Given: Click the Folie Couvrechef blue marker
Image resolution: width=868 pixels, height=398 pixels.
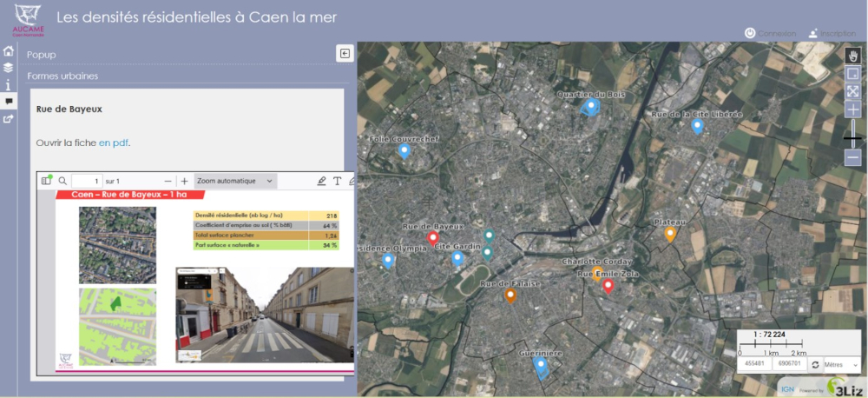Looking at the screenshot, I should pos(404,151).
